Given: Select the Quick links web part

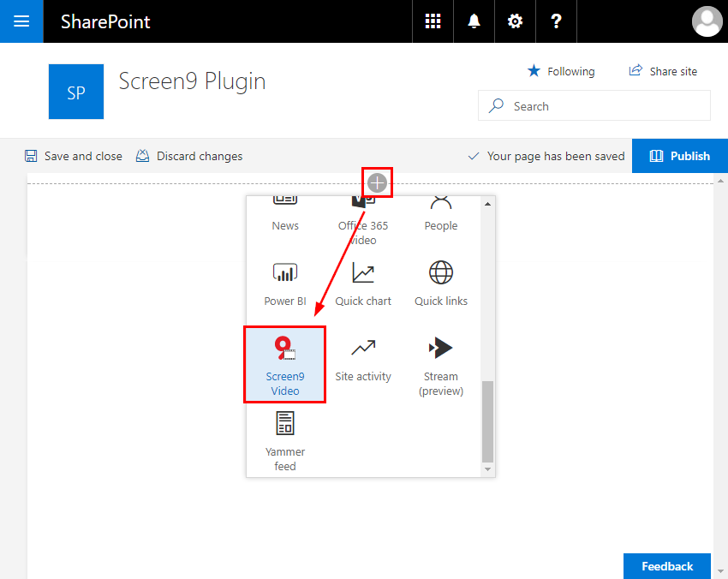Looking at the screenshot, I should pyautogui.click(x=441, y=284).
